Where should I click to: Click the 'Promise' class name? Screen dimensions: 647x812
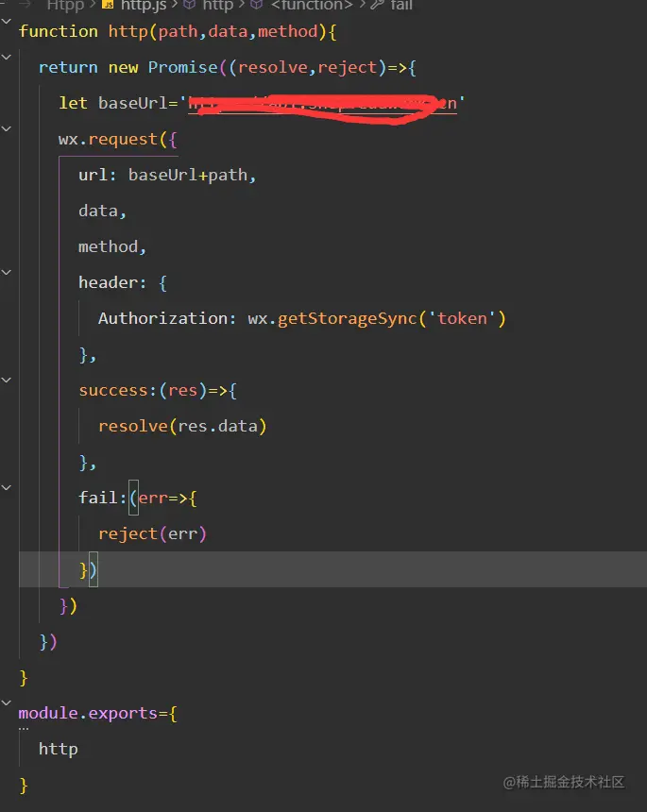pyautogui.click(x=183, y=67)
